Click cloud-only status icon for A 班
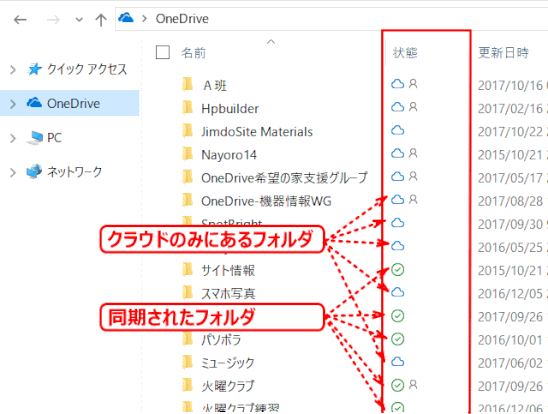Viewport: 548px width, 414px height. (397, 84)
